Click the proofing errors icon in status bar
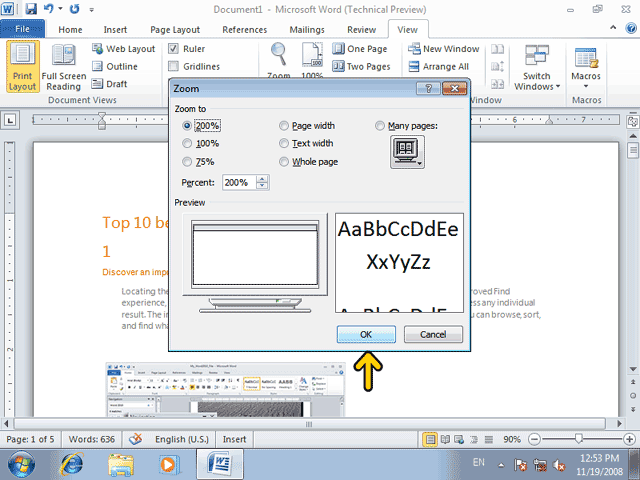The width and height of the screenshot is (640, 480). [x=136, y=439]
